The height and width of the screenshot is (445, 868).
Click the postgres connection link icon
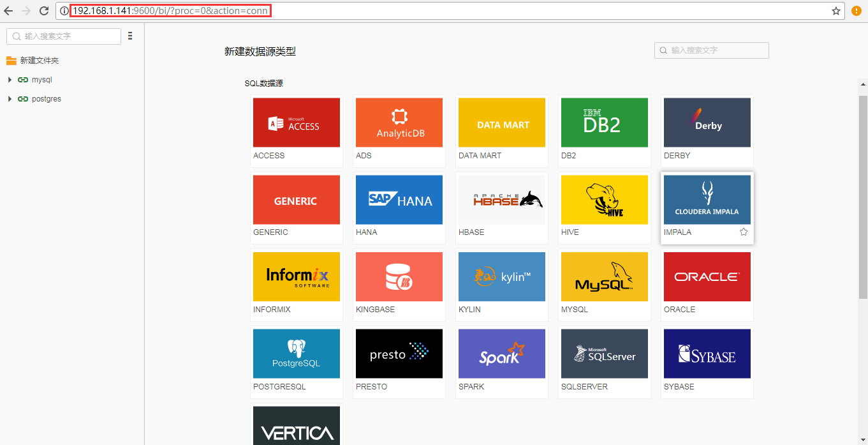point(23,99)
